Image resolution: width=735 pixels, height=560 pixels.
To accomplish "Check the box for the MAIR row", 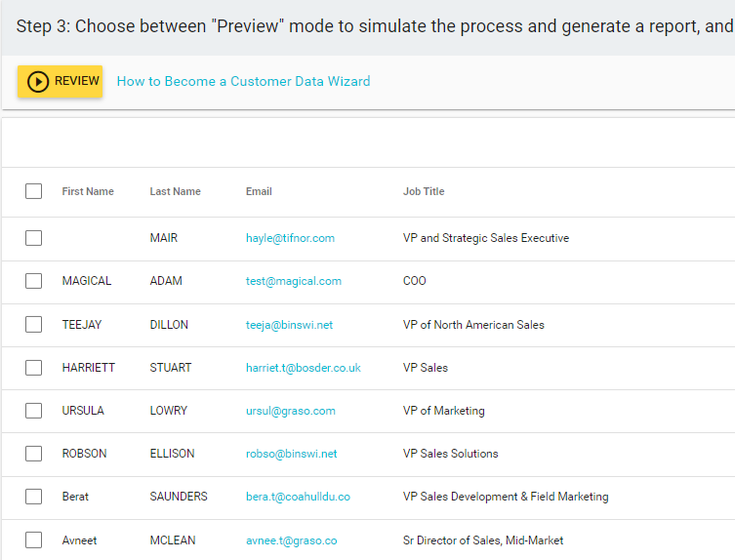I will pos(34,238).
